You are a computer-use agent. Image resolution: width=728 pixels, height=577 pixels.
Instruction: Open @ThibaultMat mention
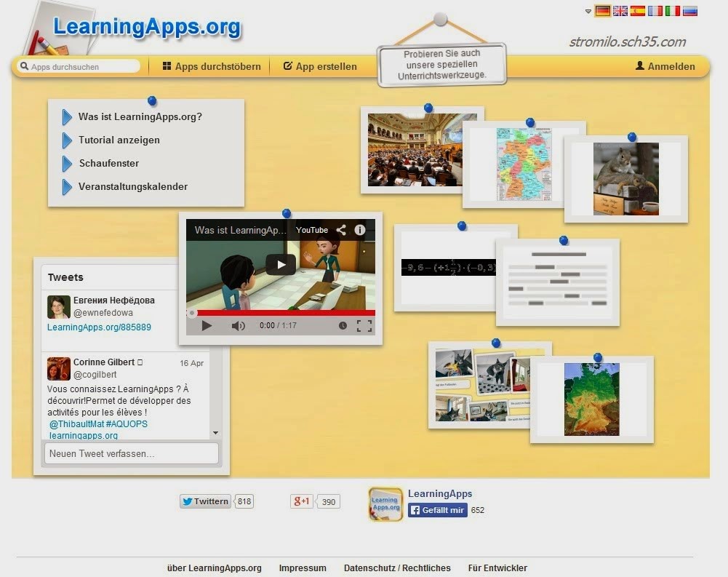click(x=76, y=423)
